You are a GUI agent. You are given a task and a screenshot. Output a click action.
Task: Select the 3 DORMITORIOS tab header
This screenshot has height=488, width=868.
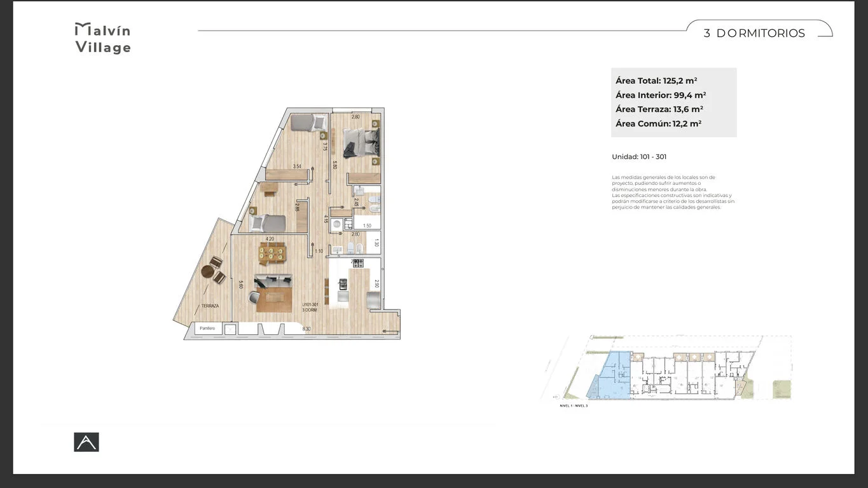click(754, 34)
